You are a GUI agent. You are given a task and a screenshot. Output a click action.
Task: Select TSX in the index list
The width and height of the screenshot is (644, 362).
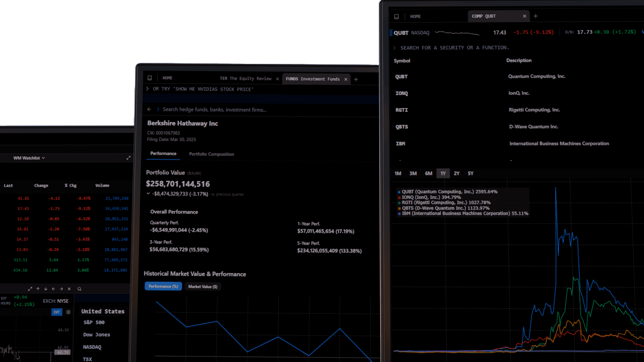[87, 359]
